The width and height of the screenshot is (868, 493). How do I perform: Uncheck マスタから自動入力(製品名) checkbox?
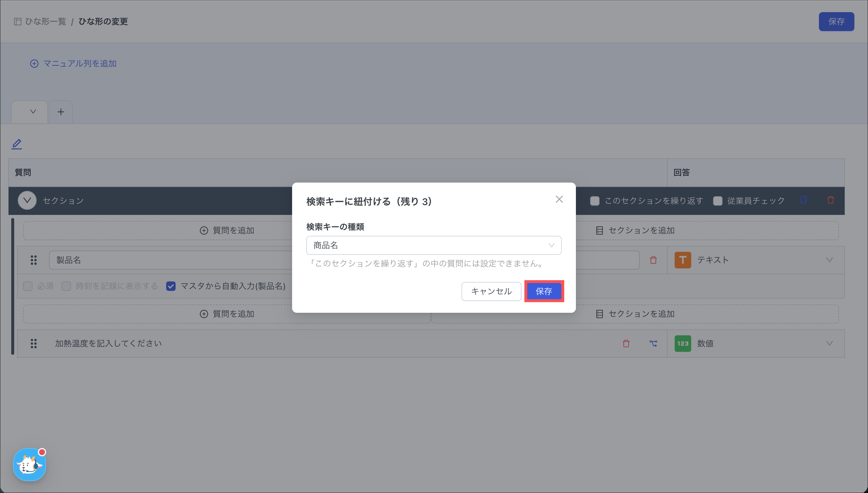click(171, 286)
